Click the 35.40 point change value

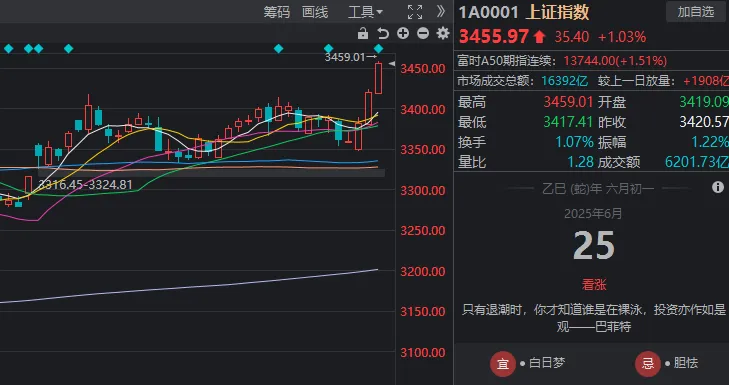[571, 37]
